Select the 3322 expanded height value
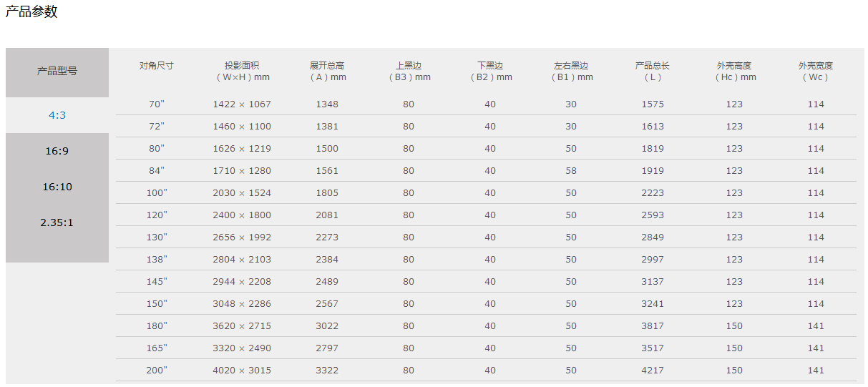Viewport: 868px width, 387px height. click(327, 371)
